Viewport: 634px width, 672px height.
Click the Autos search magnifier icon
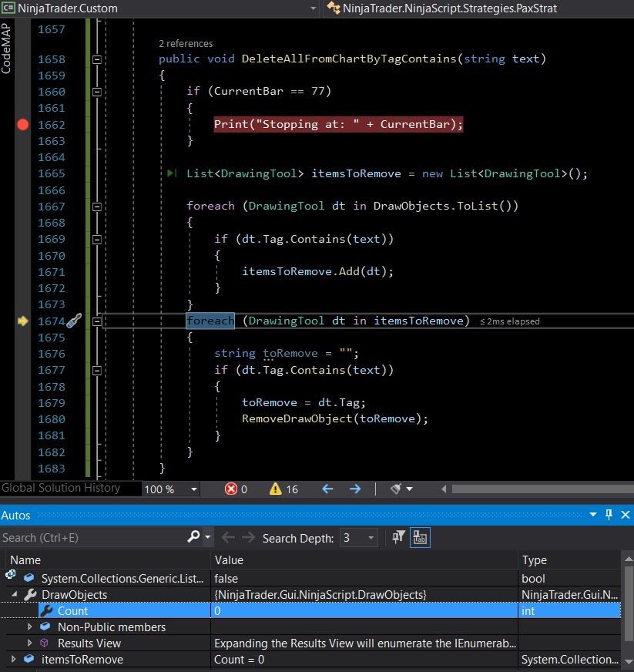point(194,537)
